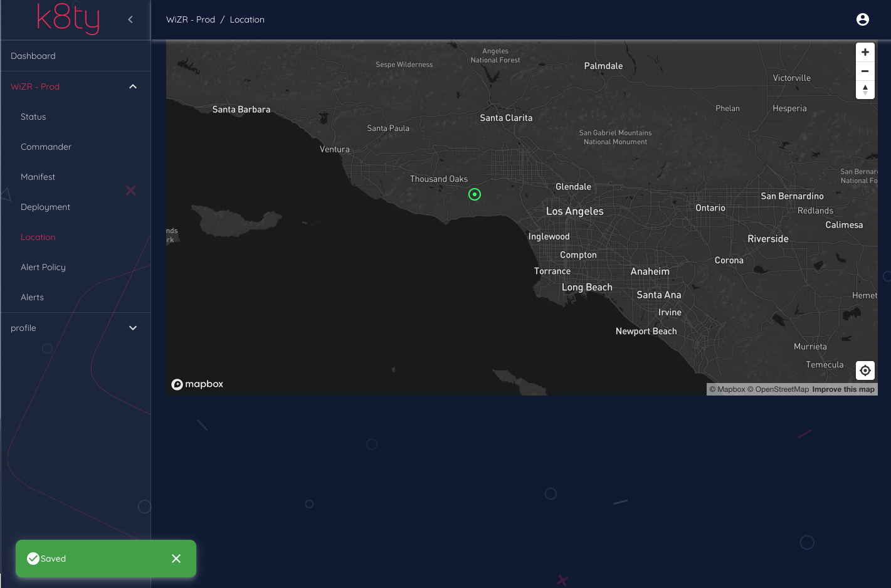Zoom out on the map

tap(865, 71)
